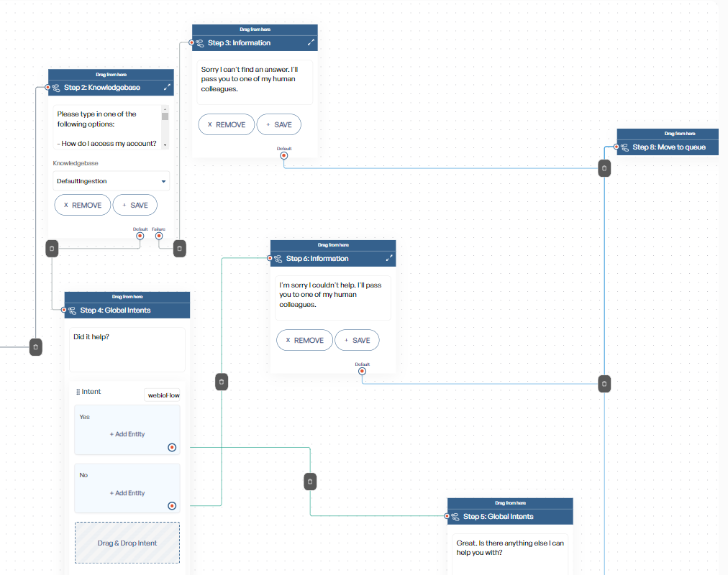Click the Yes intent output connector
Viewport: 728px width, 575px height.
click(172, 448)
